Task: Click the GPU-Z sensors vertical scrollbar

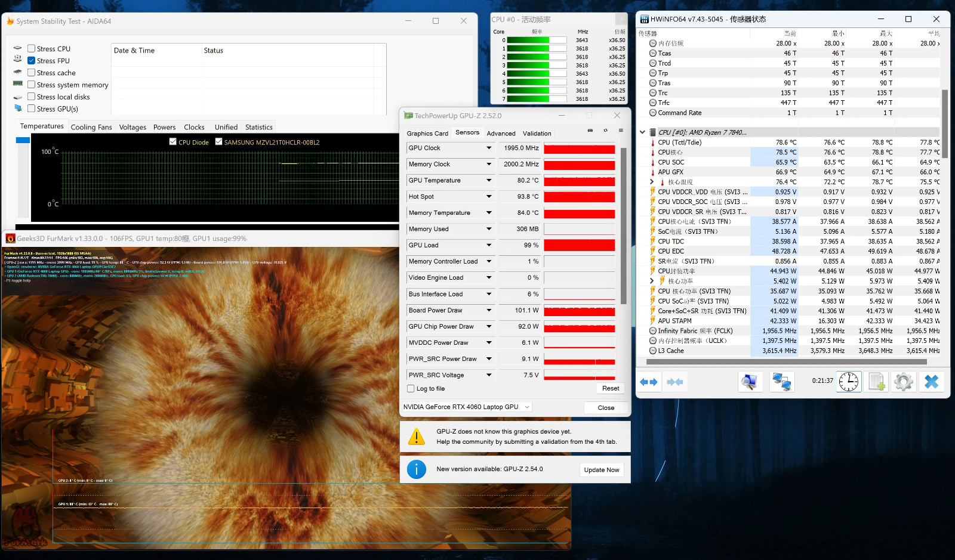Action: pyautogui.click(x=624, y=227)
